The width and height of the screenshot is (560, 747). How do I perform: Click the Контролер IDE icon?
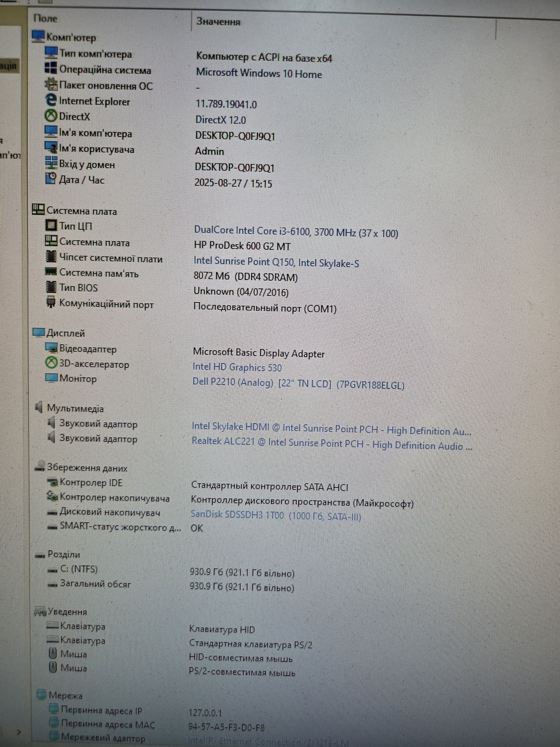tap(52, 482)
